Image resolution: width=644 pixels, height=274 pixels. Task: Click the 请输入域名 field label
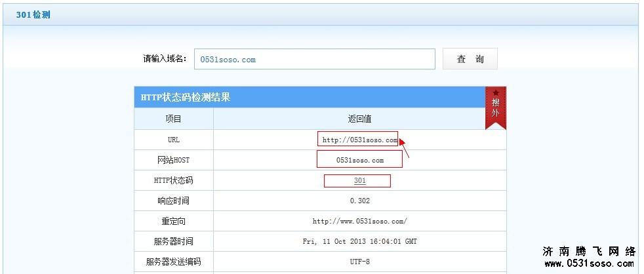pos(165,59)
